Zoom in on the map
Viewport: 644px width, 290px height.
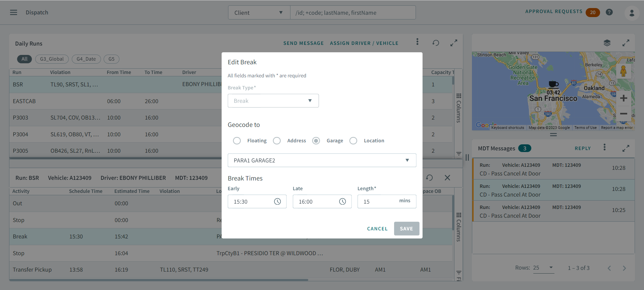pyautogui.click(x=624, y=98)
